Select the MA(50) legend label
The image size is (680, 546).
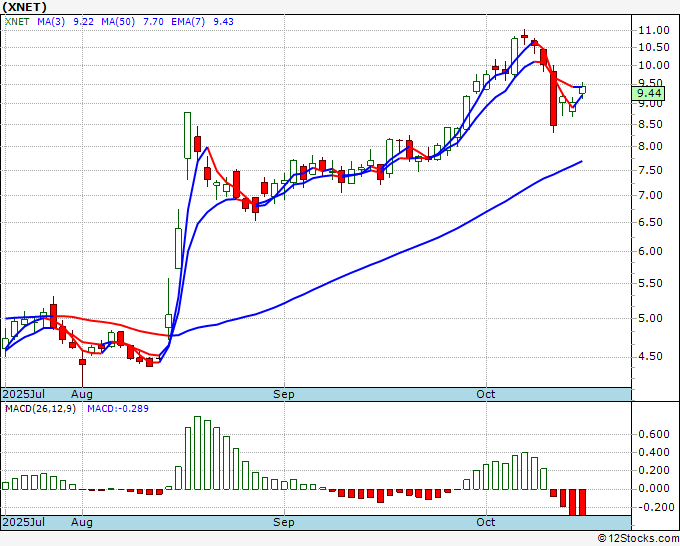[x=118, y=22]
